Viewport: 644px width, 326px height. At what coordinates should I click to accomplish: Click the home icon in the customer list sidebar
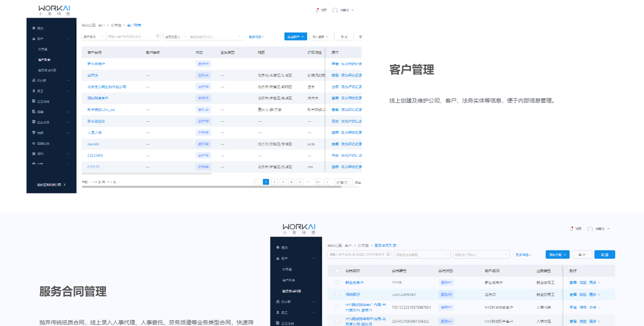point(34,28)
